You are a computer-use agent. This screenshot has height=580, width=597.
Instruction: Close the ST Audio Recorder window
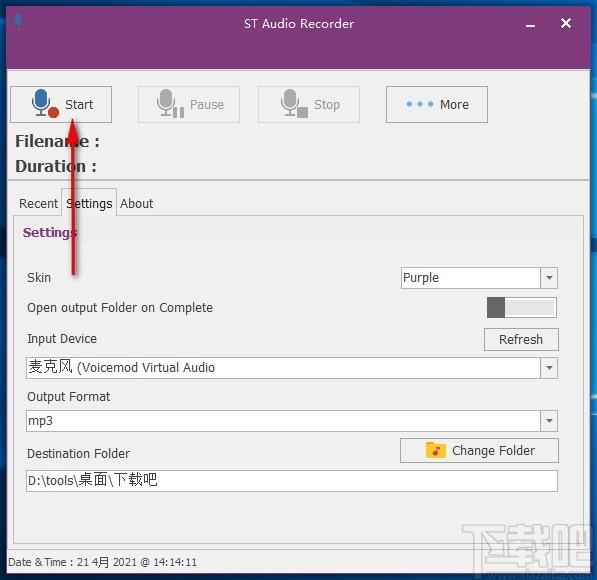tap(566, 23)
